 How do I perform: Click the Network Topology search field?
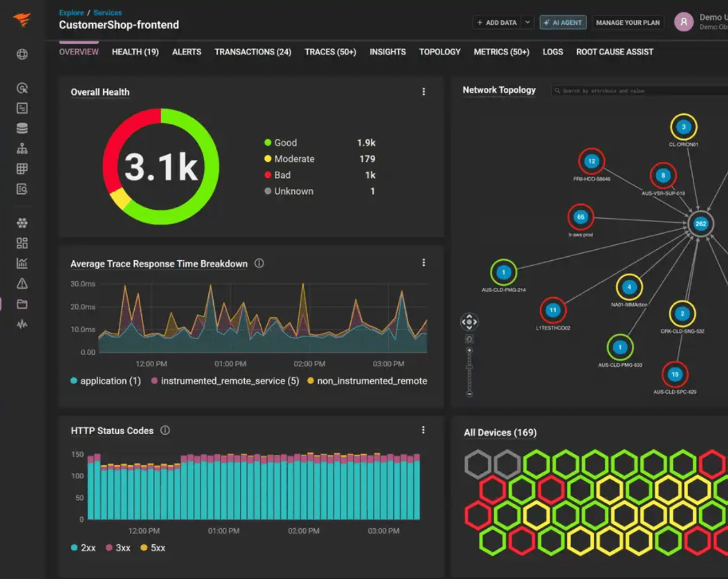pos(640,91)
